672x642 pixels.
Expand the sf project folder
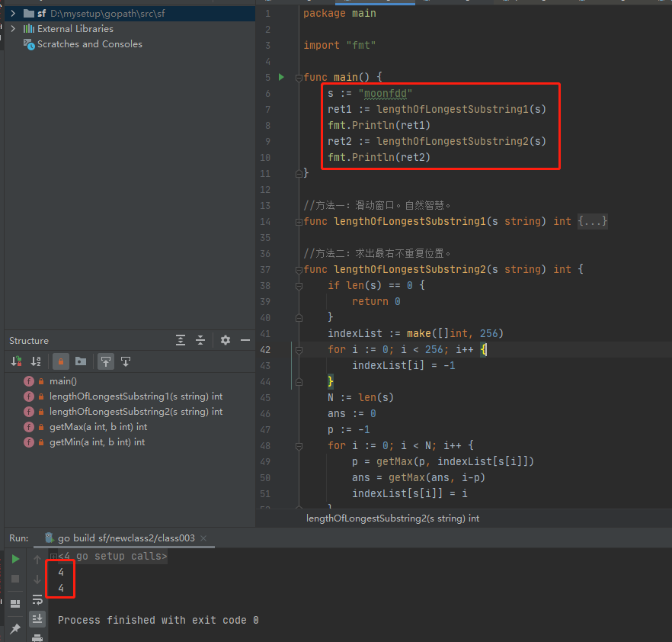[13, 14]
